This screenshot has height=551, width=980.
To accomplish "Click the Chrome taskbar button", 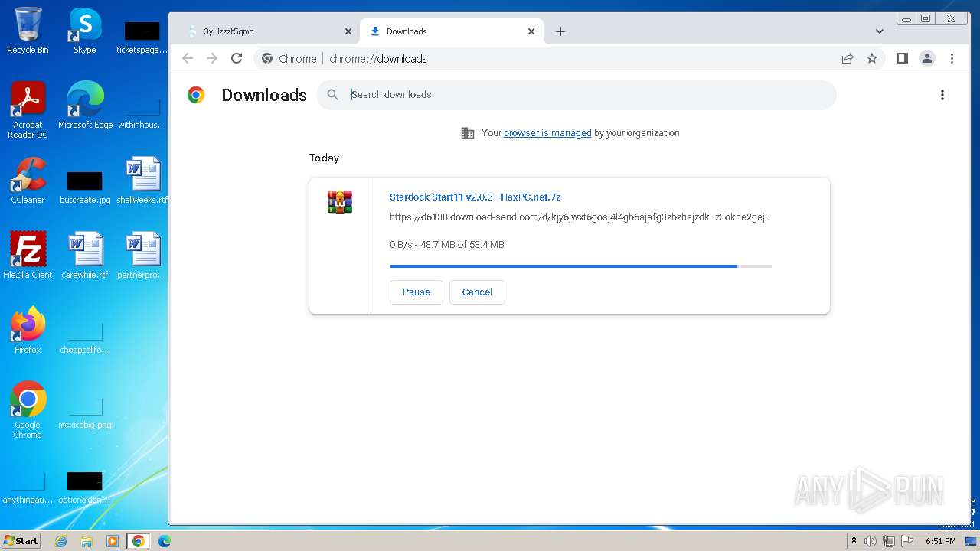I will coord(139,541).
